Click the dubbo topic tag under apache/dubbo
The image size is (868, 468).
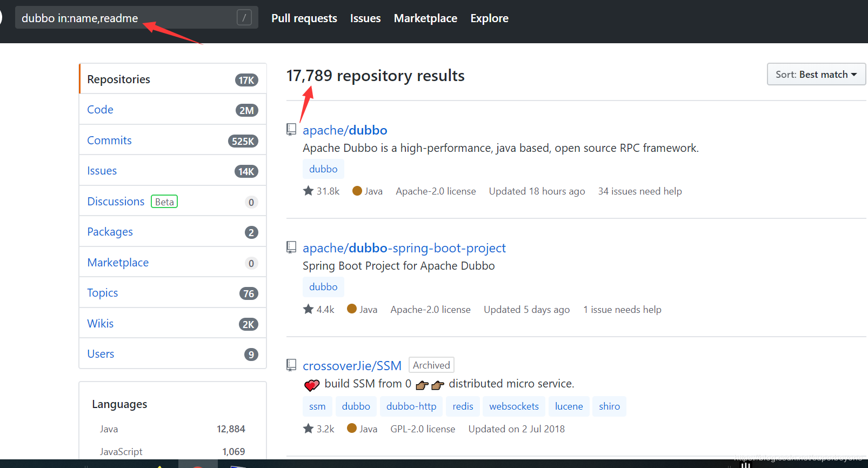[x=323, y=169]
